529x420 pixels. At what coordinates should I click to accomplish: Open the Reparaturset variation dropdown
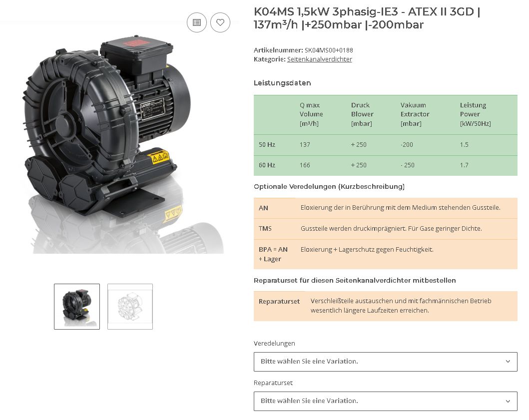[x=385, y=401]
